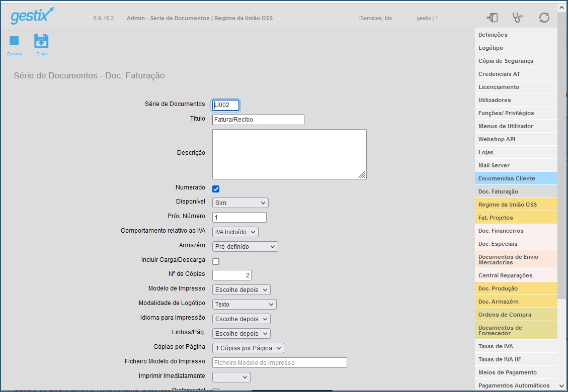Viewport: 568px width, 392px height.
Task: Open Meios de Pagamento menu item
Action: [x=516, y=372]
